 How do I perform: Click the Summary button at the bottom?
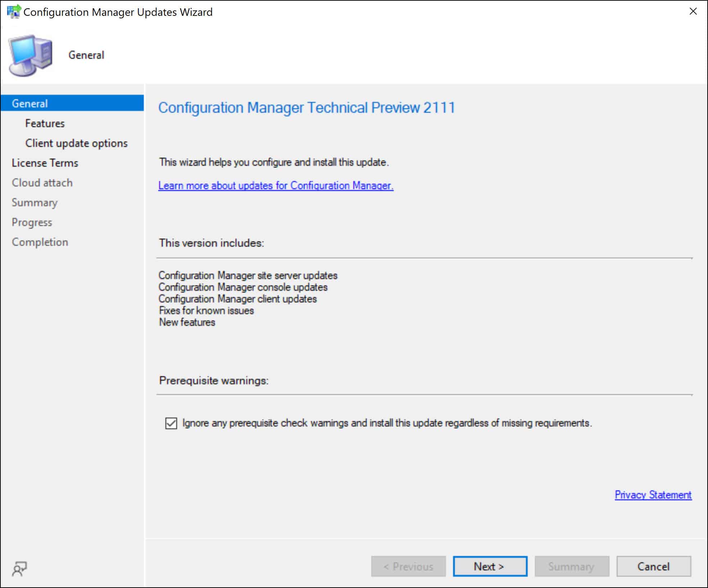[x=572, y=566]
